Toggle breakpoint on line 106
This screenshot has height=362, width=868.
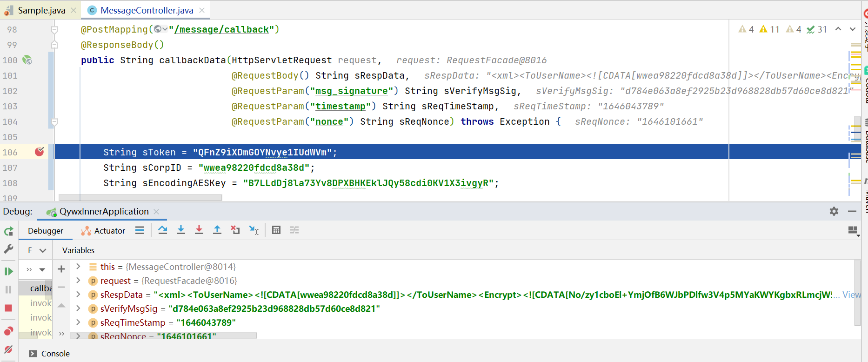click(40, 152)
